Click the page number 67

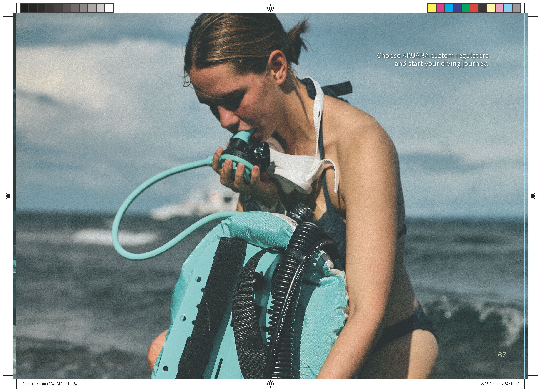pyautogui.click(x=502, y=355)
